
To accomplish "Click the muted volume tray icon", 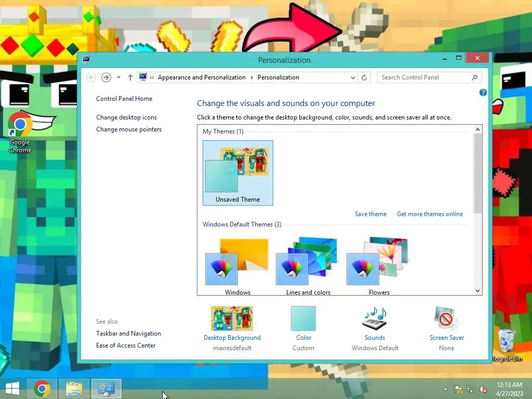I will coord(483,389).
